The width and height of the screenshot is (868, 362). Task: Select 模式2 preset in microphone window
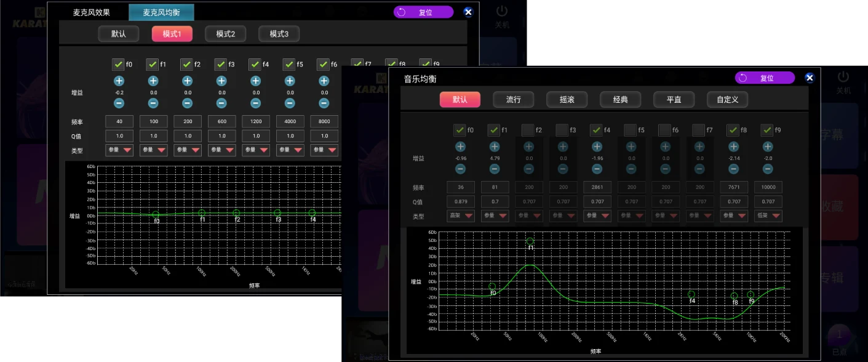pos(226,34)
